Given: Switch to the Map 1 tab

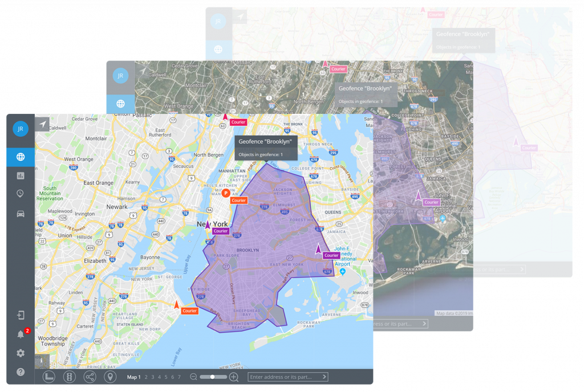Looking at the screenshot, I should pos(133,377).
